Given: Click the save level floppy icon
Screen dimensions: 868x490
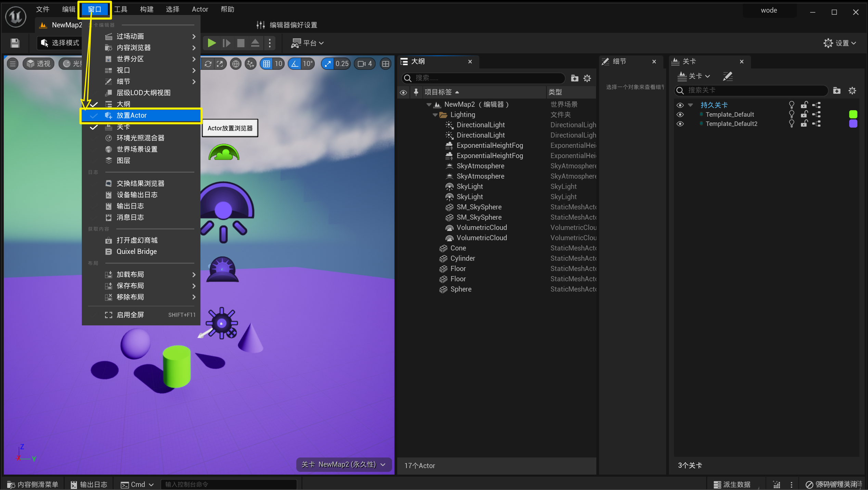Looking at the screenshot, I should click(15, 43).
